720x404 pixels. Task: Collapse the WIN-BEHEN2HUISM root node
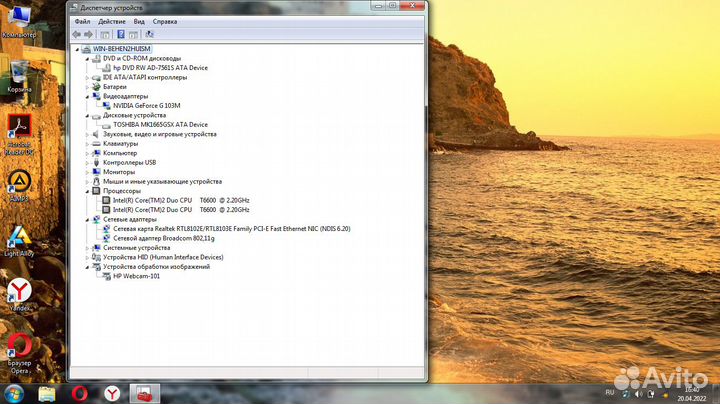click(77, 49)
